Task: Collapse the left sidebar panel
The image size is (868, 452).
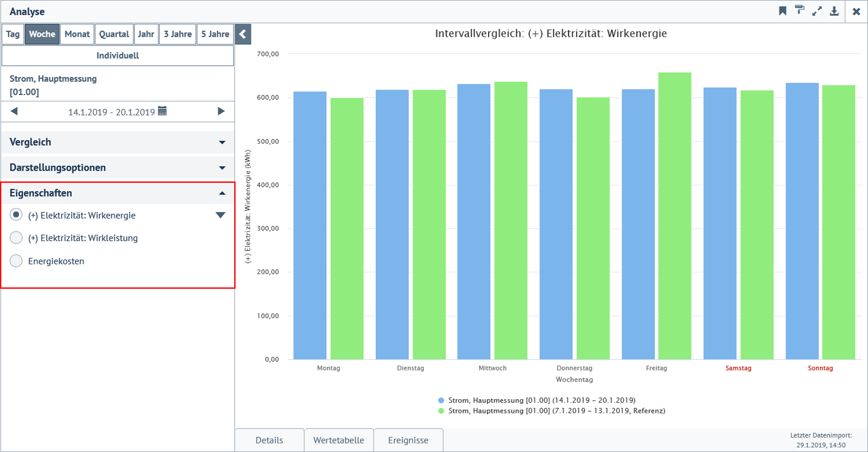Action: pyautogui.click(x=243, y=34)
